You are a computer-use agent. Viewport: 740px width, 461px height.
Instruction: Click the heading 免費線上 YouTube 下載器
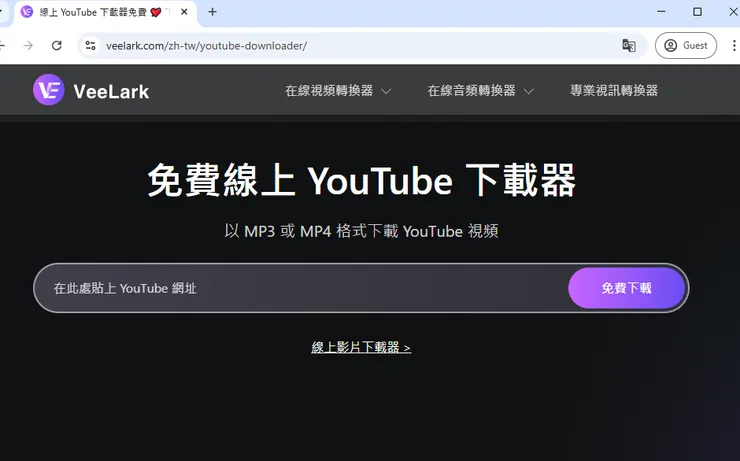pos(362,180)
